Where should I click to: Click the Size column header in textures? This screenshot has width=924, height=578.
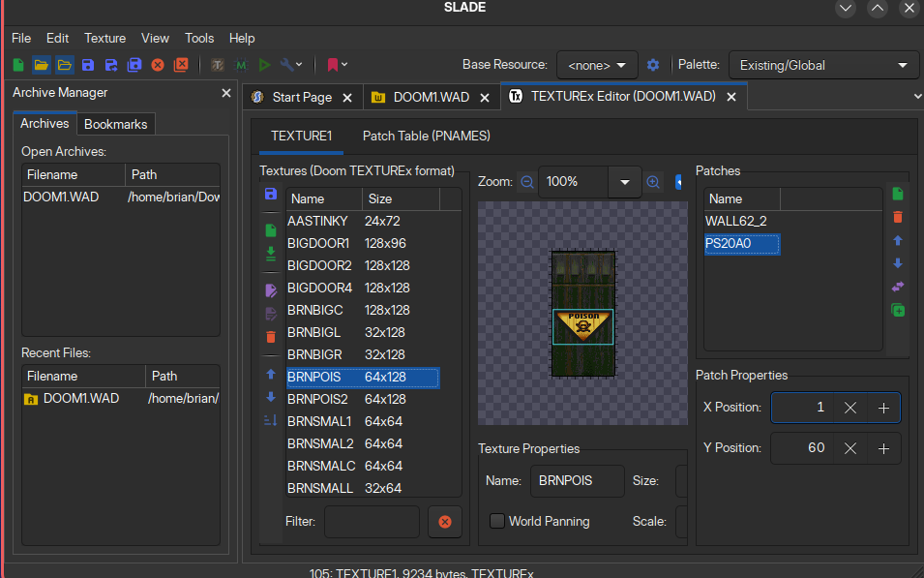point(401,199)
